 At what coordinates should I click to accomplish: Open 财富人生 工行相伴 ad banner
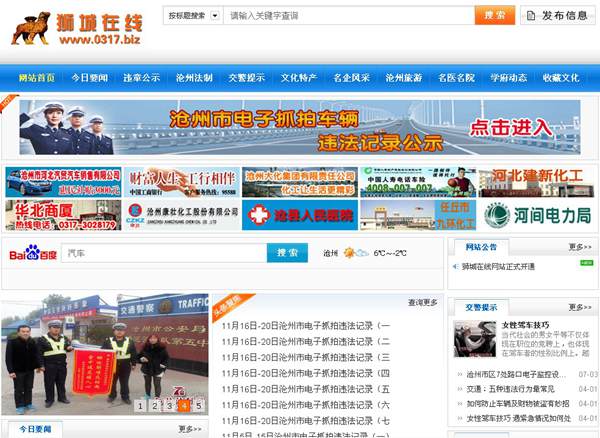point(182,182)
